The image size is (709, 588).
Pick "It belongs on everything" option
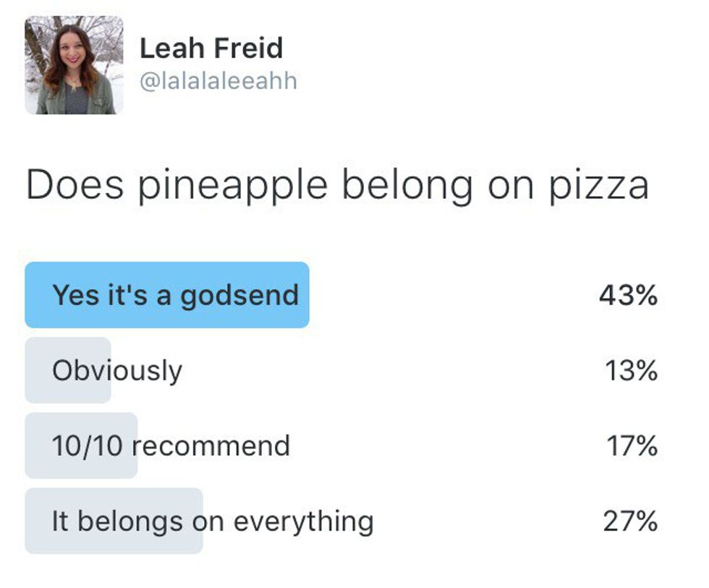[213, 521]
